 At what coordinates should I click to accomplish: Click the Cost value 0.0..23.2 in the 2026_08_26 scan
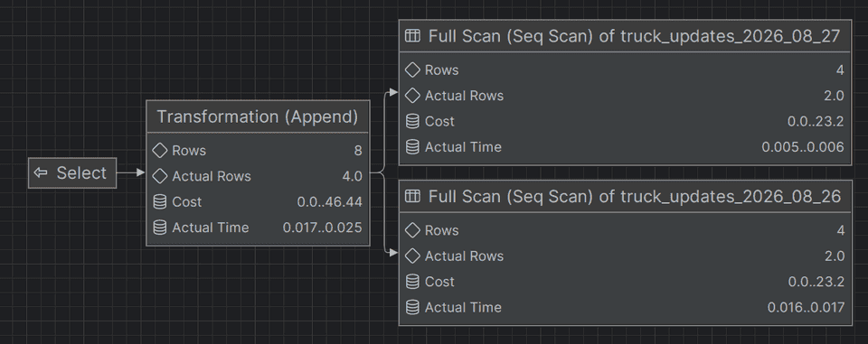tap(816, 282)
